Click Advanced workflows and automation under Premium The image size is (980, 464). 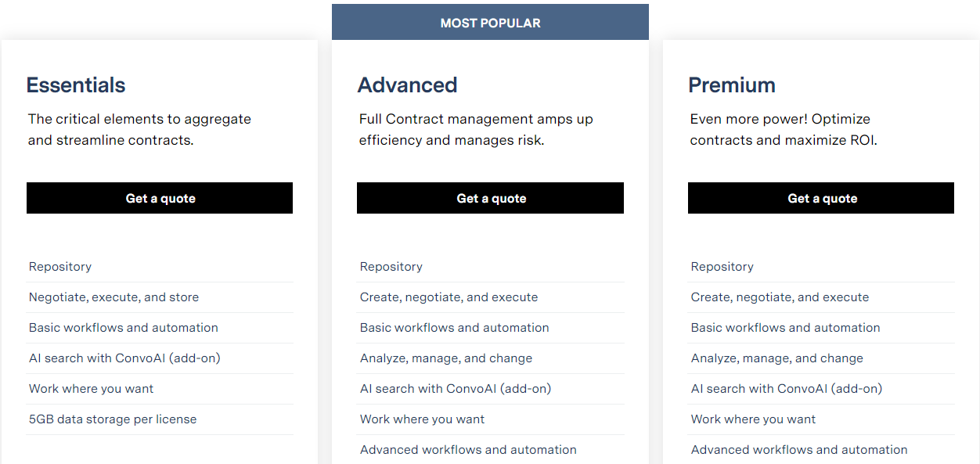click(798, 449)
